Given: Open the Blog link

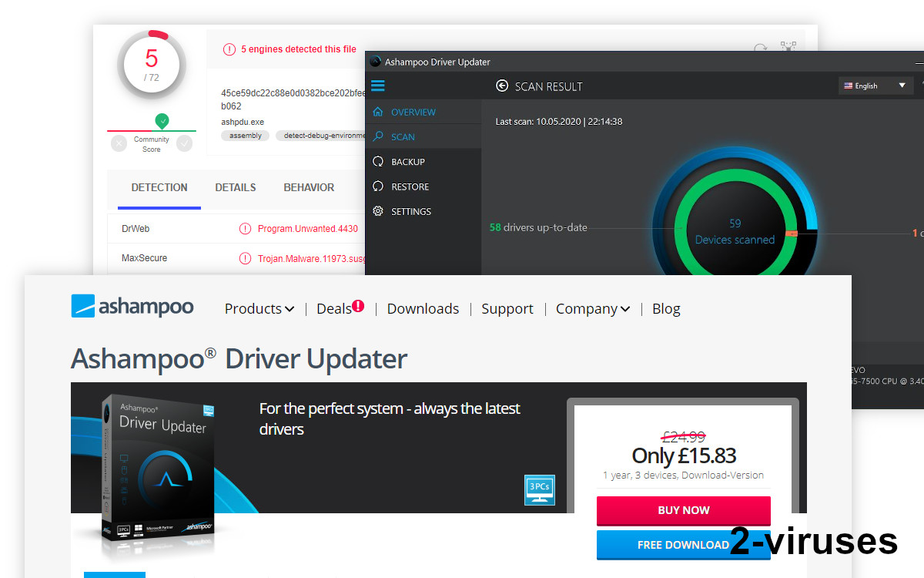Looking at the screenshot, I should [x=666, y=309].
